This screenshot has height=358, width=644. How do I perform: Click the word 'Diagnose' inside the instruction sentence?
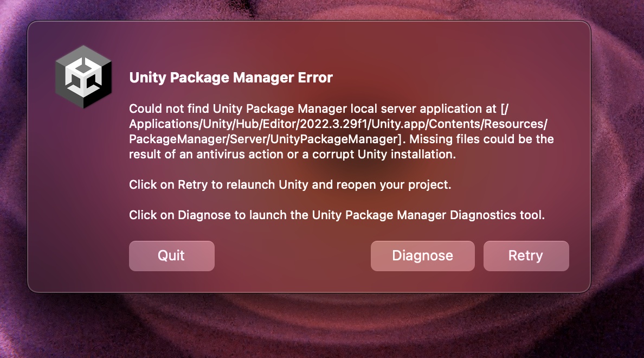pyautogui.click(x=204, y=215)
